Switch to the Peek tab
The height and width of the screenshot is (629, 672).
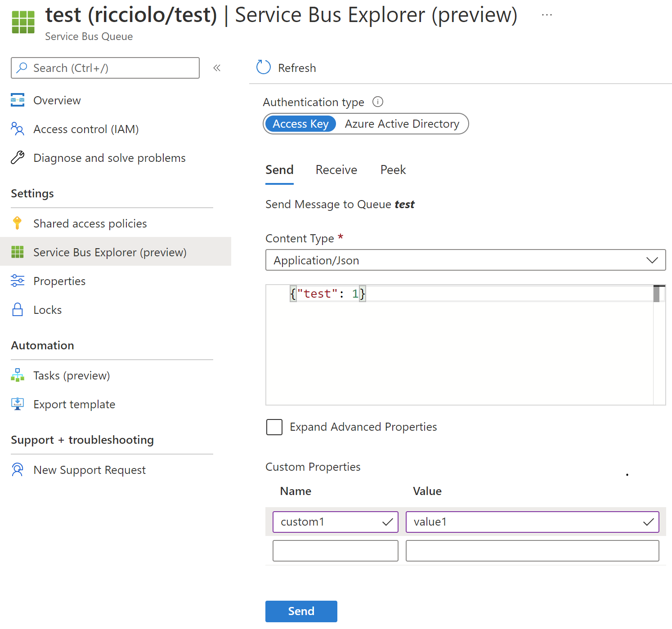tap(393, 170)
